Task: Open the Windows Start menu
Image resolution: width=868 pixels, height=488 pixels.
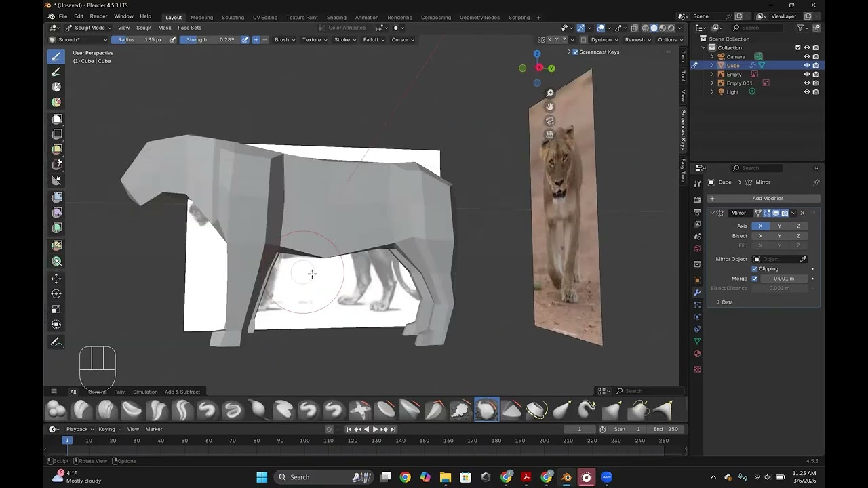Action: (262, 477)
